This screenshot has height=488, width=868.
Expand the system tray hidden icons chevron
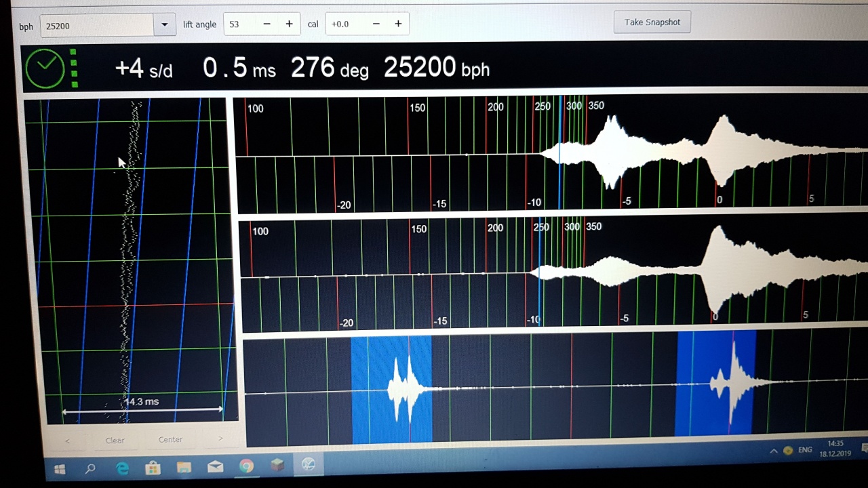[773, 451]
